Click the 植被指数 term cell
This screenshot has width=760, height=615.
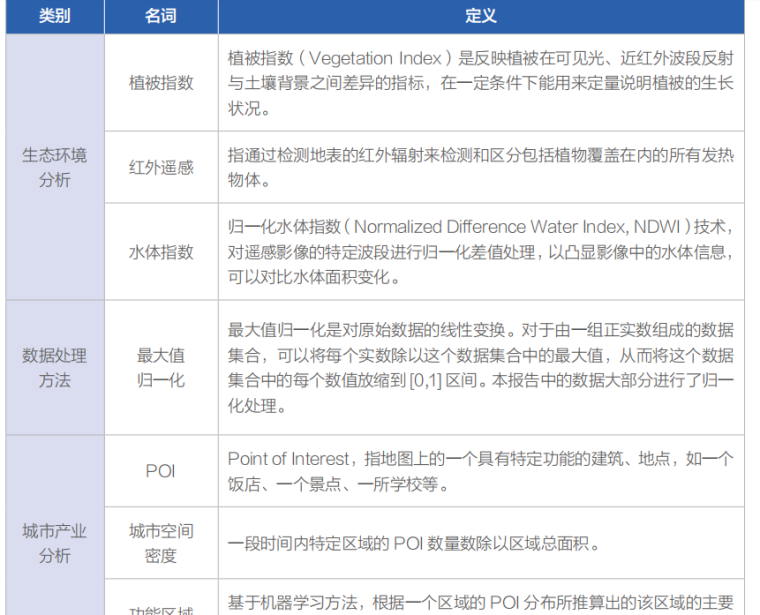tap(161, 83)
